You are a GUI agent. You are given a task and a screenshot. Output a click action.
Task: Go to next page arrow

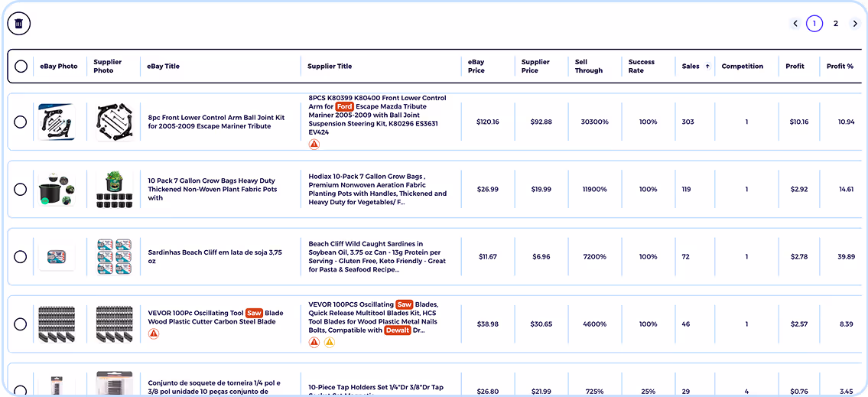[855, 23]
